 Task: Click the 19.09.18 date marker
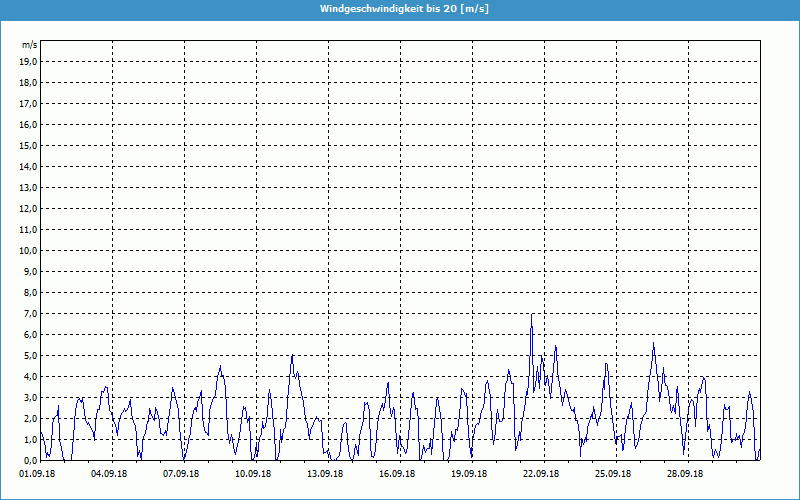(472, 474)
